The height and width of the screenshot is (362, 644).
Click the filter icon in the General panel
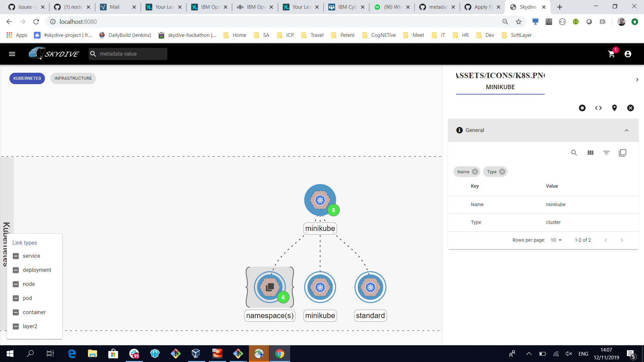pos(607,153)
